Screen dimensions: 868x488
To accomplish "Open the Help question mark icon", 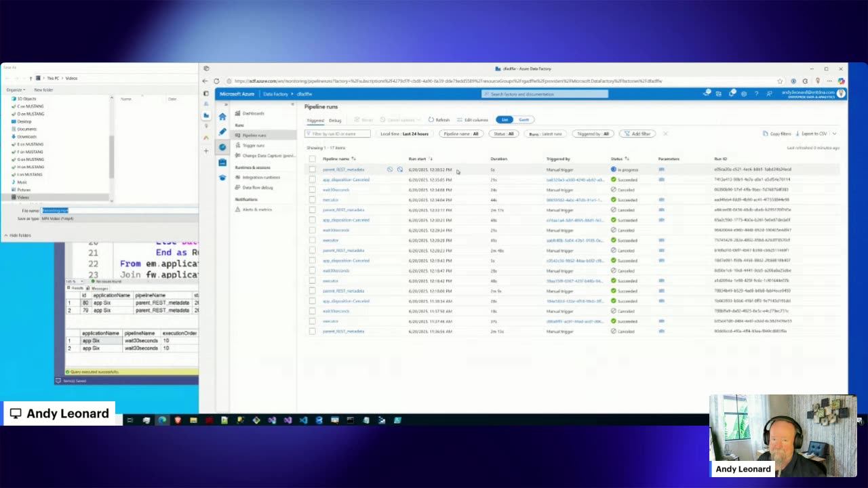I will [x=756, y=94].
